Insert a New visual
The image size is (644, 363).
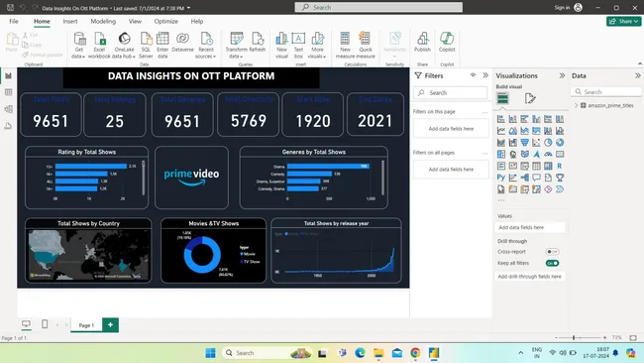281,46
